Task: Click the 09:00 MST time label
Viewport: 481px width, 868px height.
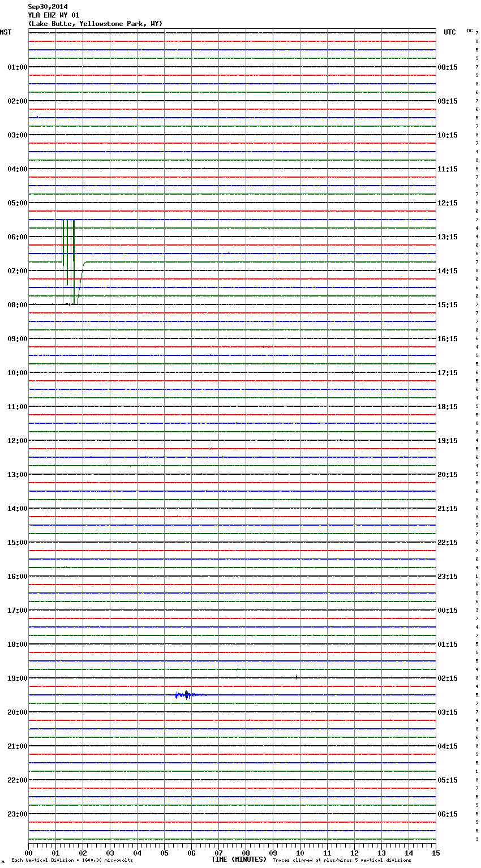Action: pyautogui.click(x=18, y=339)
